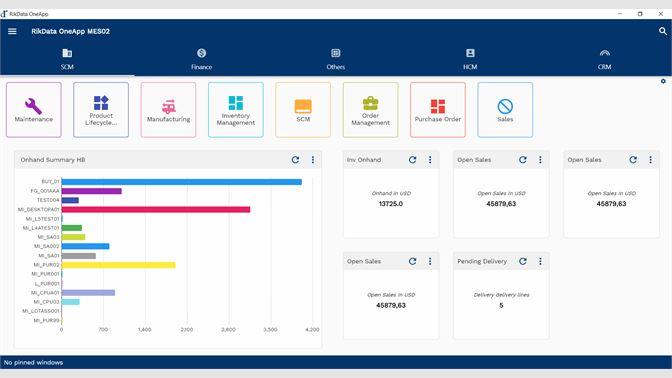Viewport: 672px width, 378px height.
Task: Click the MI_PUR02 yellow bar
Action: pyautogui.click(x=119, y=265)
